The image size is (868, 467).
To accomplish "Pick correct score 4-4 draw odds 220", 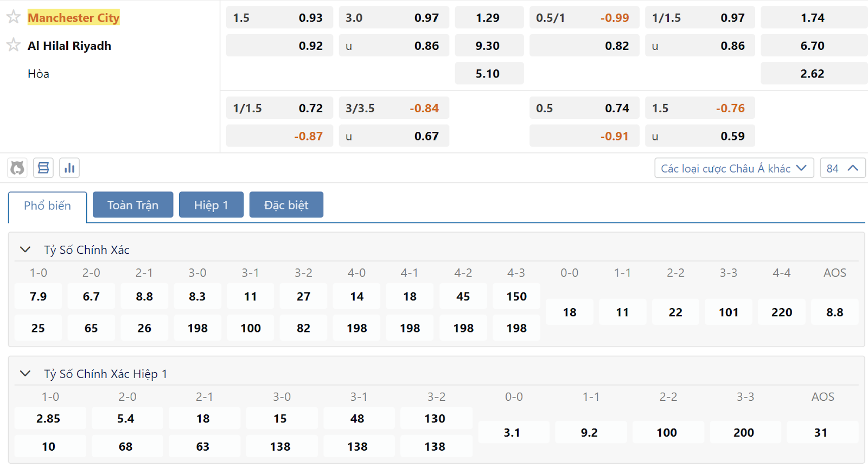I will coord(782,312).
